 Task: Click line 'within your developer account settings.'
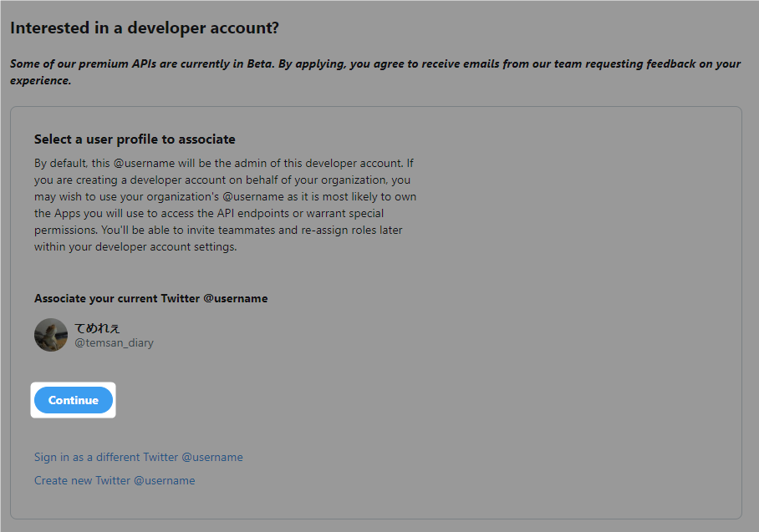135,246
